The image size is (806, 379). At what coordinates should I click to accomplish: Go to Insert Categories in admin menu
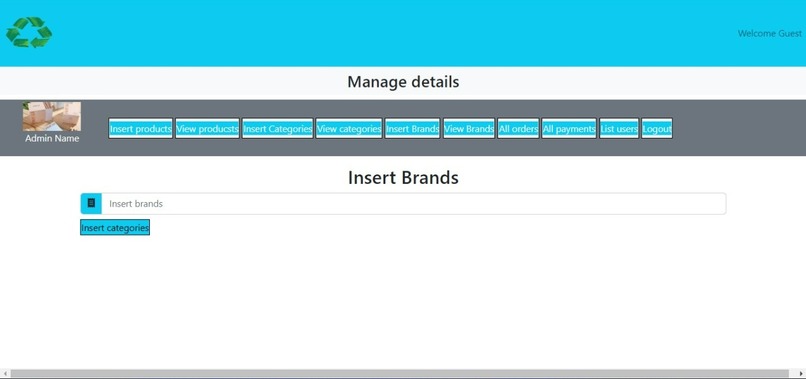coord(278,129)
